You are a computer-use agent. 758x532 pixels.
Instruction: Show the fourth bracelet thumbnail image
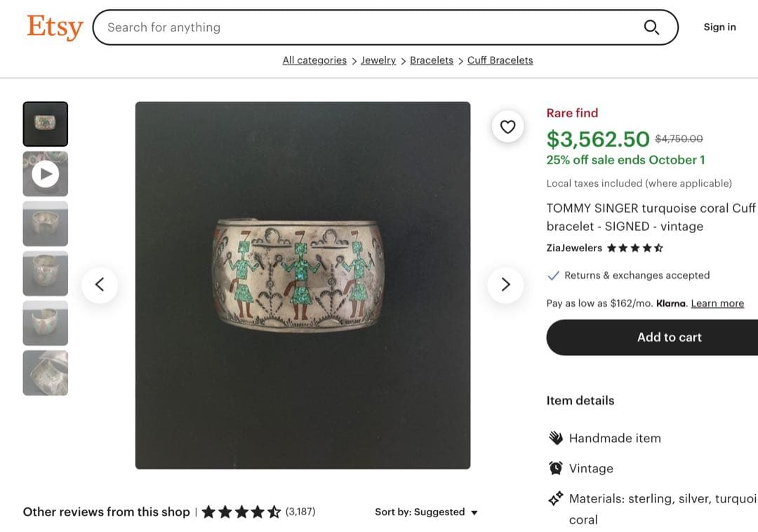point(46,274)
